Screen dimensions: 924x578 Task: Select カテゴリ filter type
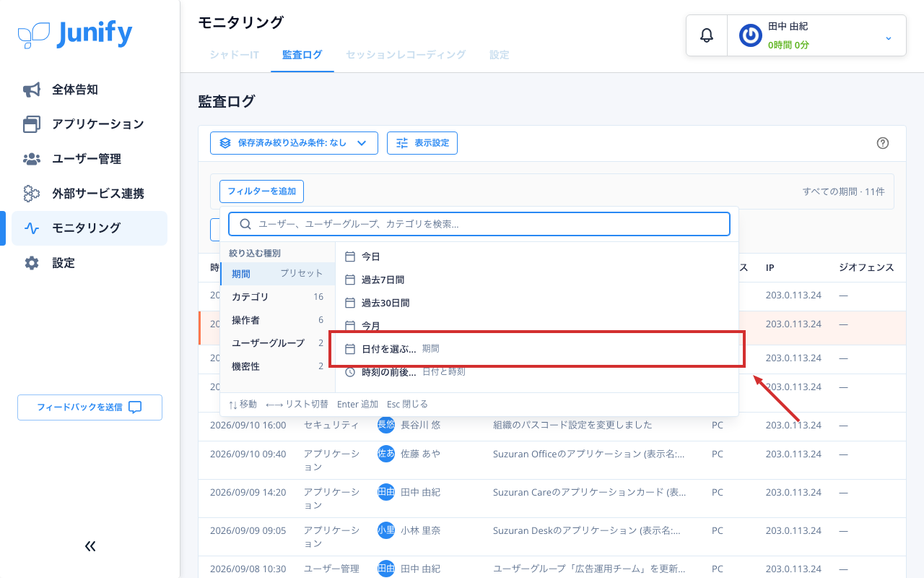point(278,297)
